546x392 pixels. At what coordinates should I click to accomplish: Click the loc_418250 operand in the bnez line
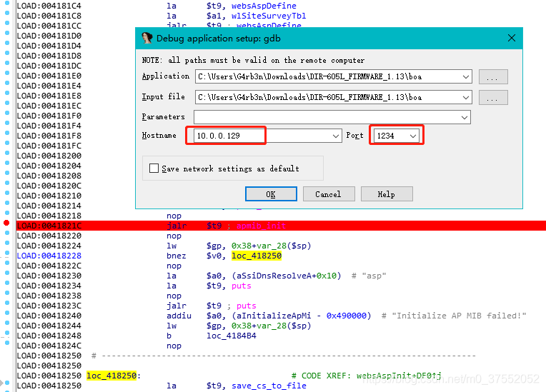(x=257, y=256)
